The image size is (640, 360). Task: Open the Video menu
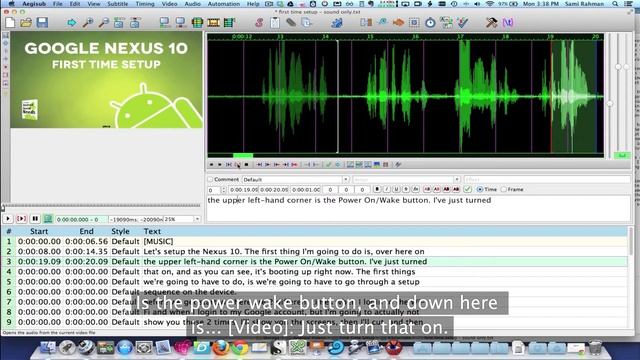pyautogui.click(x=169, y=4)
